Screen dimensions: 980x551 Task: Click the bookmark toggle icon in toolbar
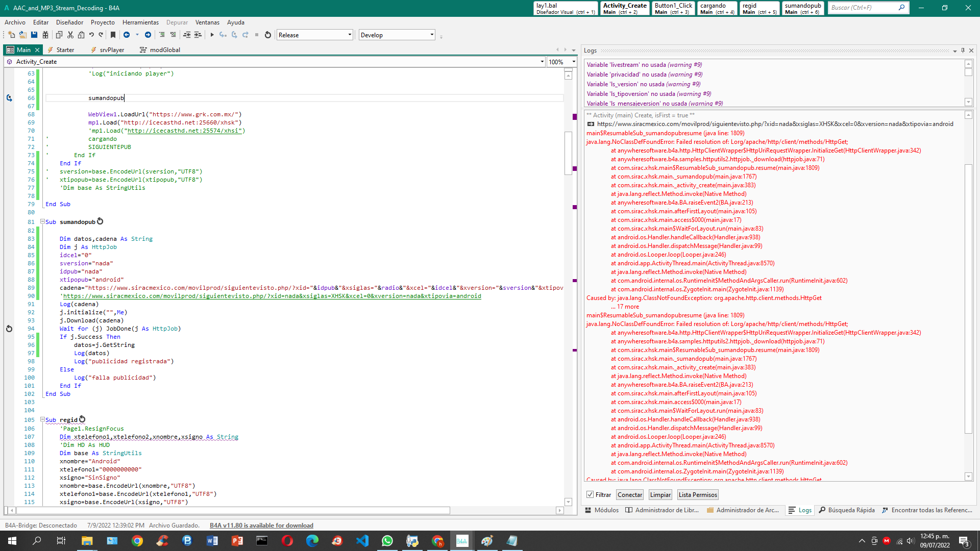click(113, 35)
